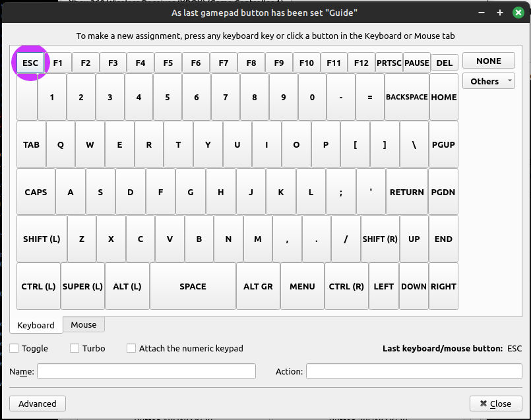This screenshot has width=531, height=420.
Task: Select the number 1 key
Action: tap(52, 97)
